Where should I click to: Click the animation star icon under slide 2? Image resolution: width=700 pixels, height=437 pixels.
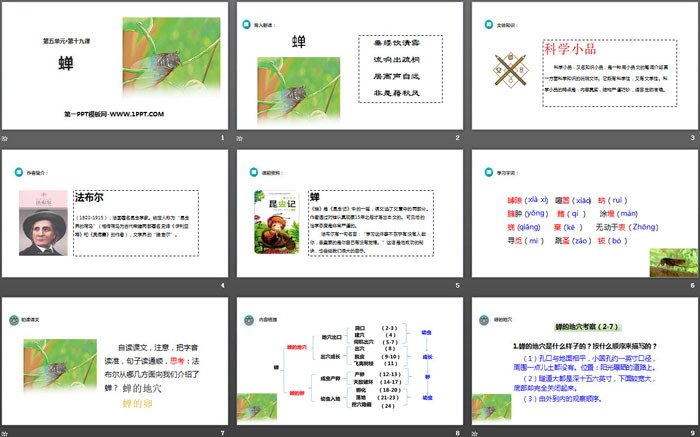(240, 137)
